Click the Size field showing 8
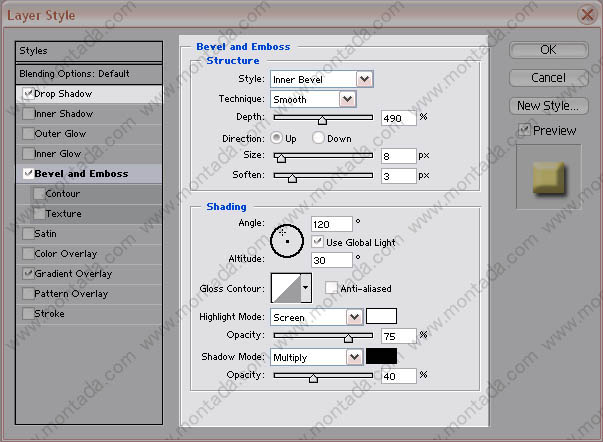This screenshot has height=442, width=603. coord(399,156)
